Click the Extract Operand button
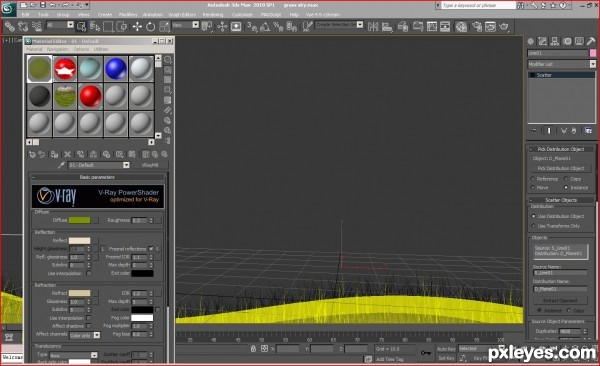 coord(560,301)
